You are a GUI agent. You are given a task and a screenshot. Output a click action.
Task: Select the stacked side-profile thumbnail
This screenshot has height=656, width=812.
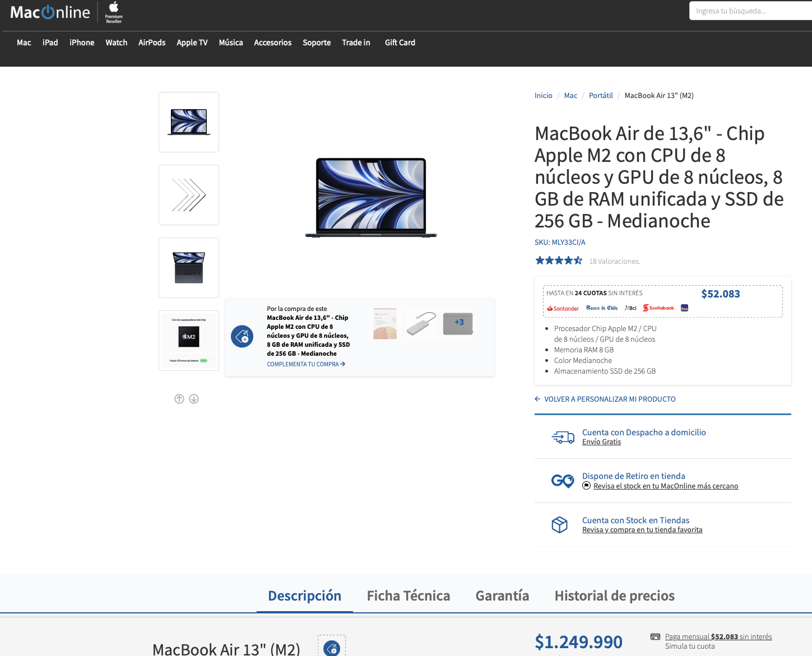click(x=189, y=195)
